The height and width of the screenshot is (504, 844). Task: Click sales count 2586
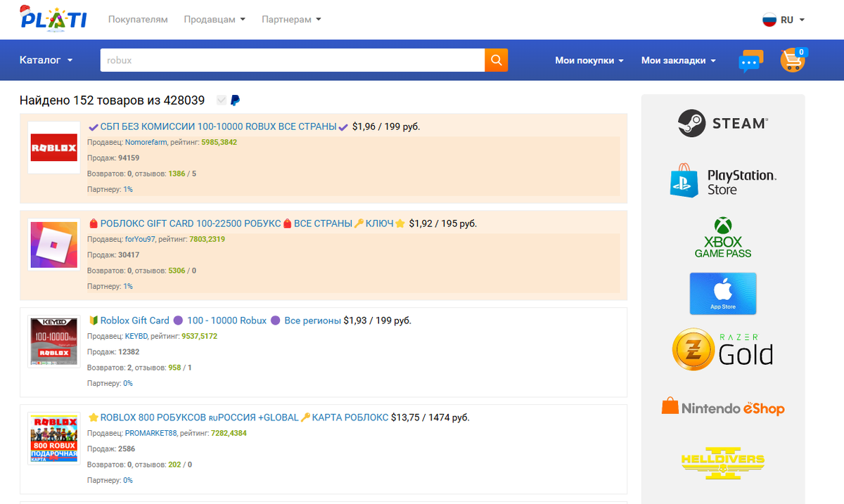pos(127,449)
